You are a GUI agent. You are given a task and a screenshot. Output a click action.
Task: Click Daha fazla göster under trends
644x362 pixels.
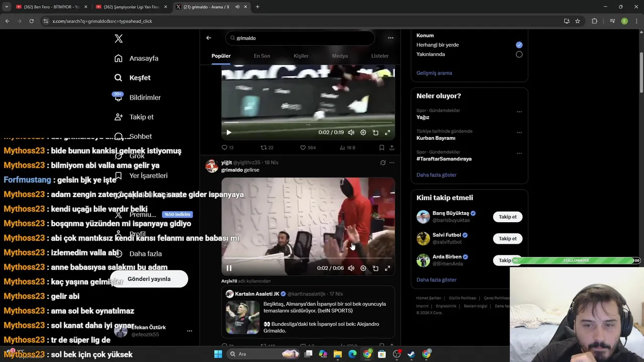tap(436, 175)
